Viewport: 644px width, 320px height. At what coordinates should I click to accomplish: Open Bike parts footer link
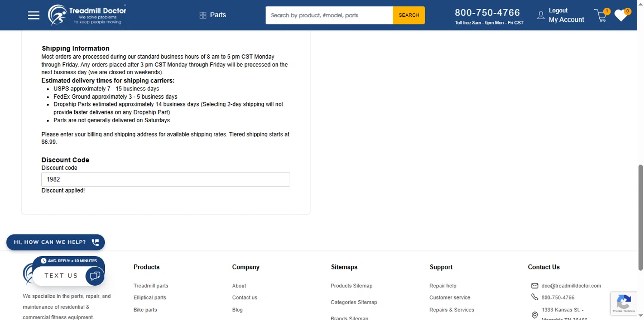click(145, 310)
